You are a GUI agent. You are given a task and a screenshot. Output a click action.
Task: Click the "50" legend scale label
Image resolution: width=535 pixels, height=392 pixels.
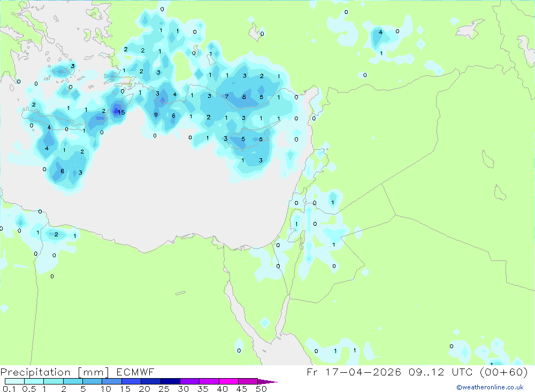coord(261,389)
